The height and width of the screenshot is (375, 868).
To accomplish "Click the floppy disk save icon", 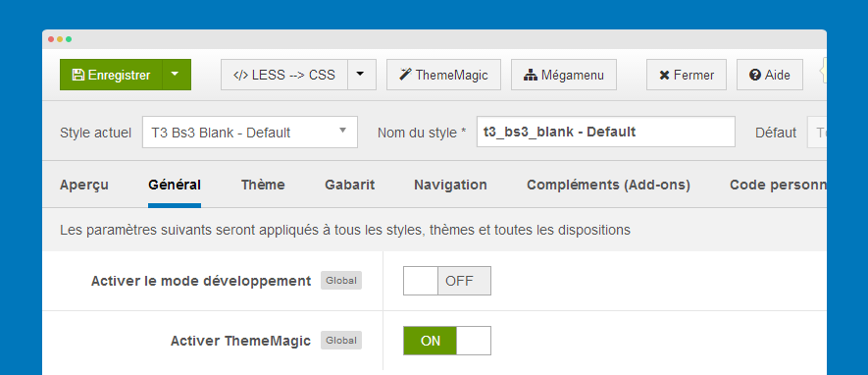I will click(78, 75).
